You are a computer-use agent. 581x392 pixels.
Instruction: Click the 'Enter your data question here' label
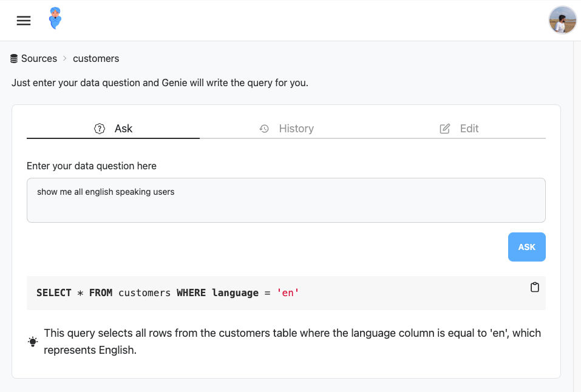point(92,166)
